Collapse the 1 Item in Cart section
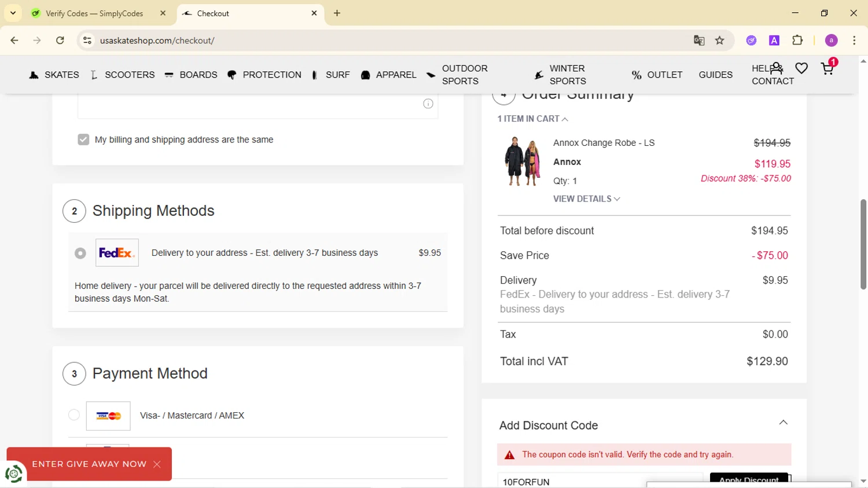 tap(532, 119)
